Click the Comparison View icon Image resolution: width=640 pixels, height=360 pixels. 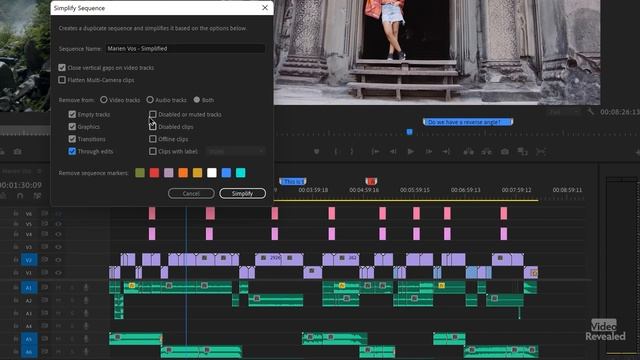click(x=523, y=151)
